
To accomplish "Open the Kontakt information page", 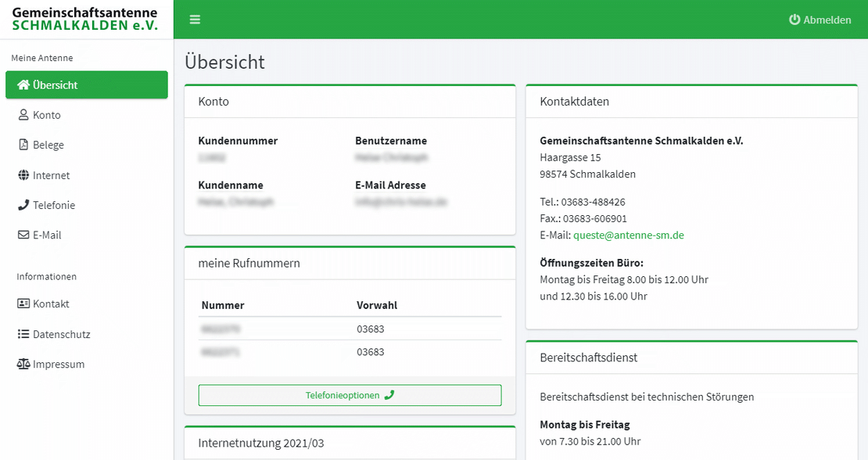I will click(x=86, y=304).
